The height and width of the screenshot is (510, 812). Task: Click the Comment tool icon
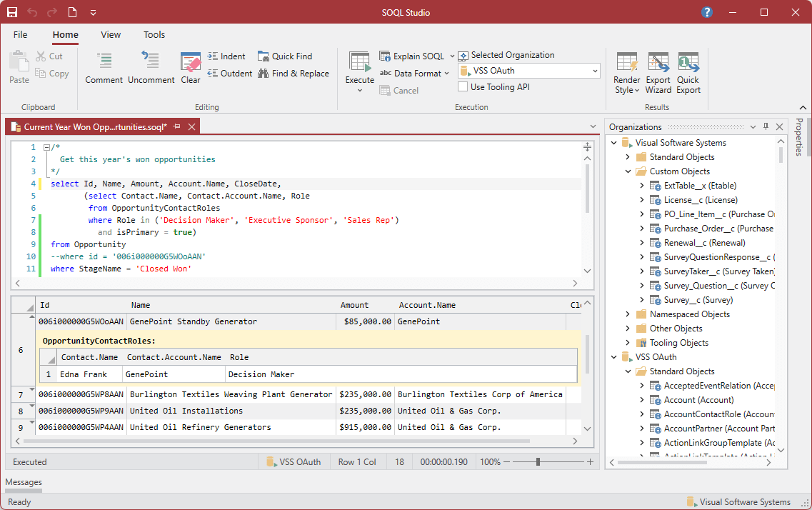click(104, 61)
